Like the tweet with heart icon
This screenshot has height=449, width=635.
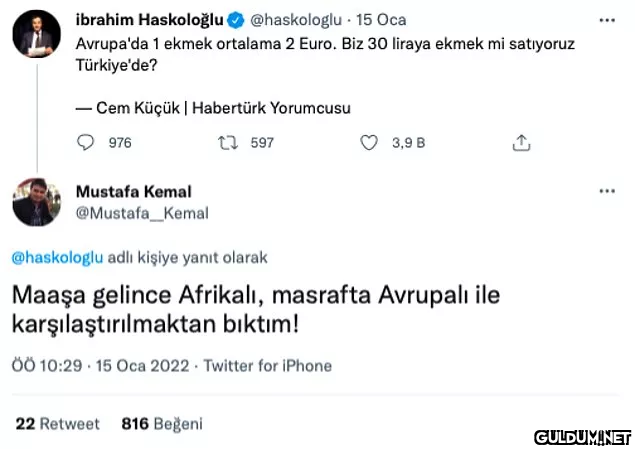pyautogui.click(x=368, y=143)
